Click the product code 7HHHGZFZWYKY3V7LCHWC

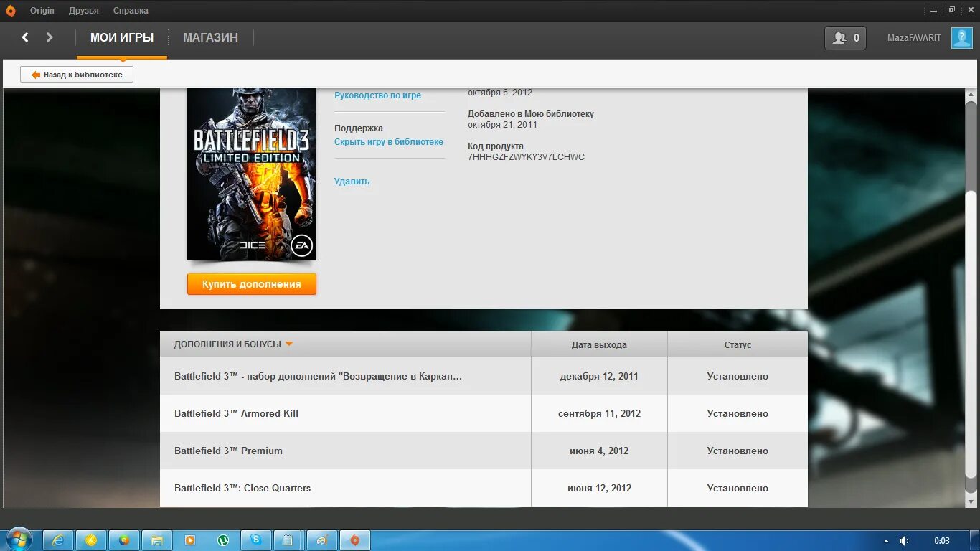(526, 157)
